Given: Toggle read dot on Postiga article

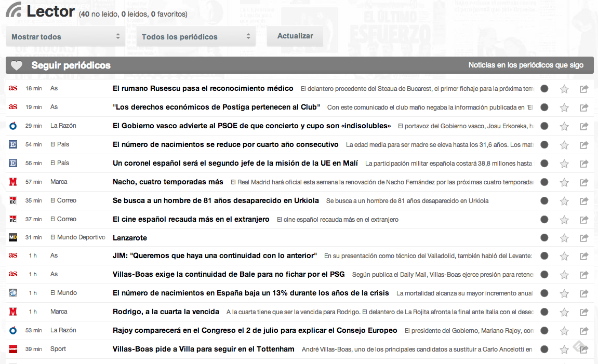Looking at the screenshot, I should [544, 107].
